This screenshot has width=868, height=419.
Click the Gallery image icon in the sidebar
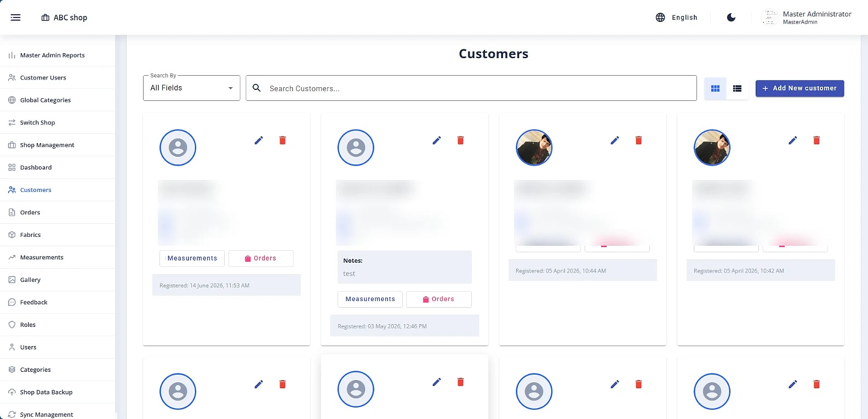12,280
